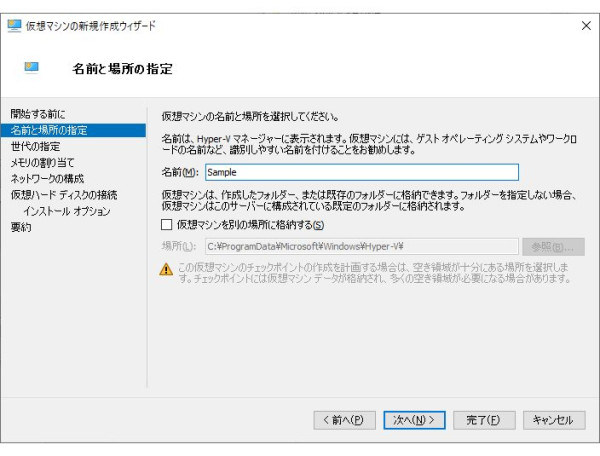
Task: Select the highlighted 名前と場所の指定 sidebar step
Action: point(48,130)
